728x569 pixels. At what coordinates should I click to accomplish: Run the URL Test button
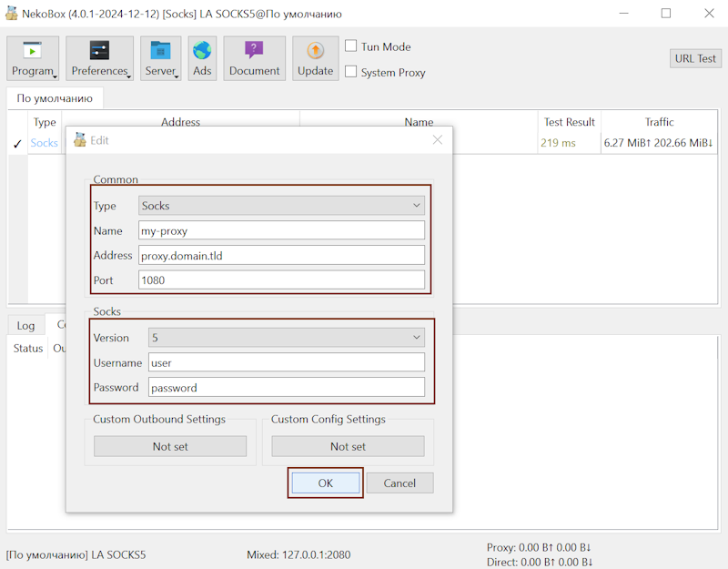[x=695, y=58]
